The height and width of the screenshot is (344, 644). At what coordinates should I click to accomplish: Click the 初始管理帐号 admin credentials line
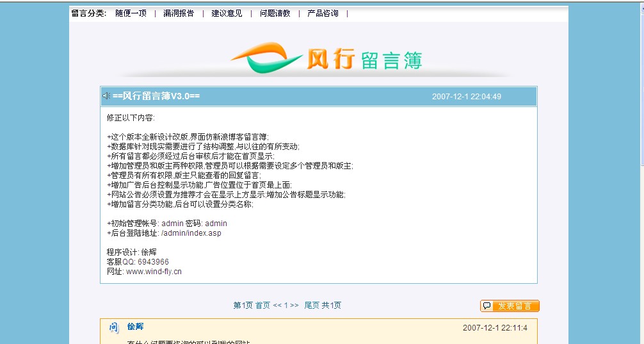(166, 224)
